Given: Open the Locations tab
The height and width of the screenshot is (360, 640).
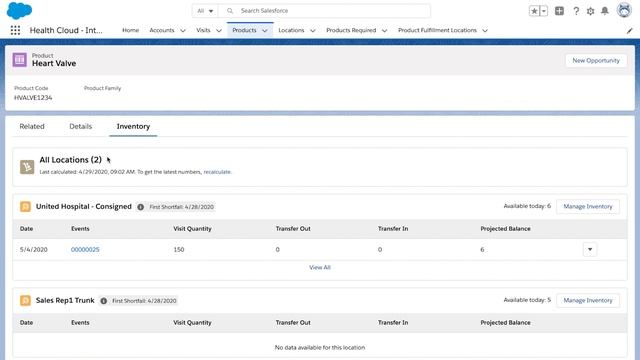Looking at the screenshot, I should [291, 30].
